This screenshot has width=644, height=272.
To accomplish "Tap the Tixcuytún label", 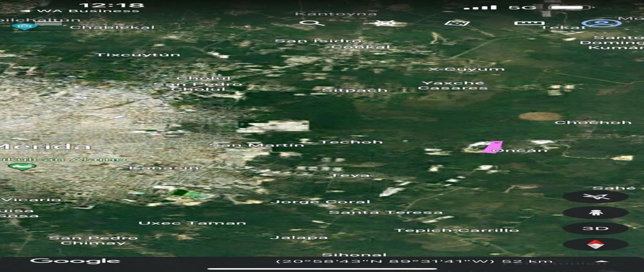I will [x=138, y=55].
